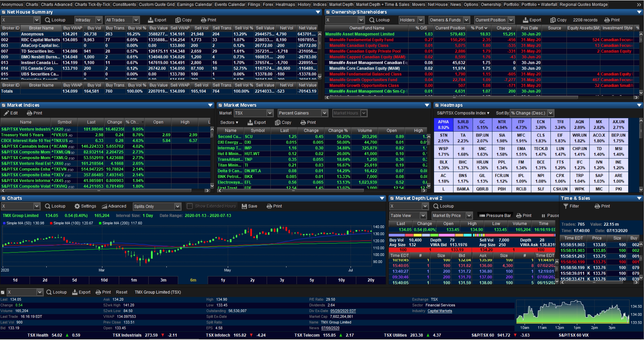Export the Net House Summary data
This screenshot has height=340, width=644.
(x=157, y=20)
